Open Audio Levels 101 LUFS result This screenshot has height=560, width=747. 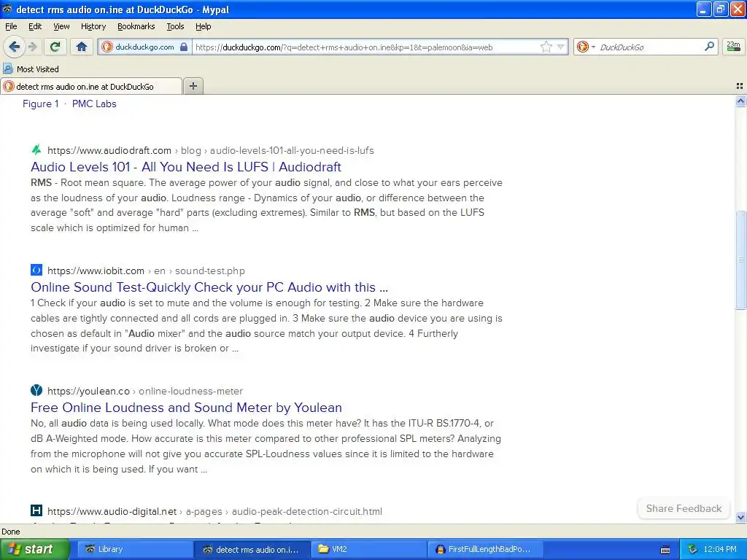[186, 167]
